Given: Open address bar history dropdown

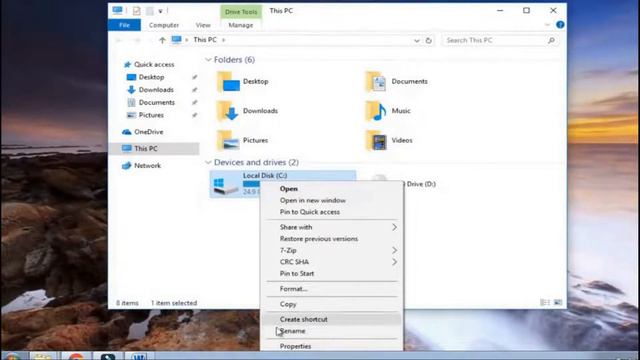Looking at the screenshot, I should (416, 40).
